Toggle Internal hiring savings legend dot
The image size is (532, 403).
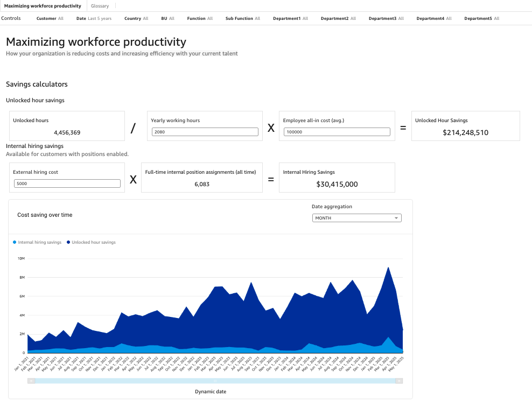coord(15,243)
